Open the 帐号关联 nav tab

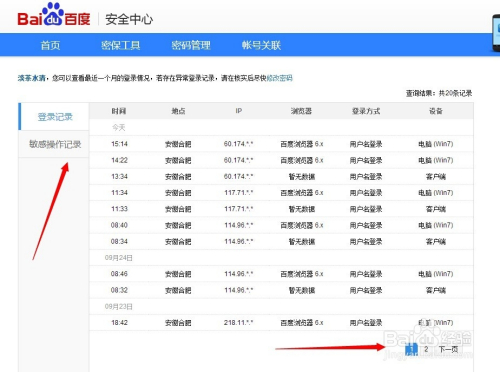[261, 45]
